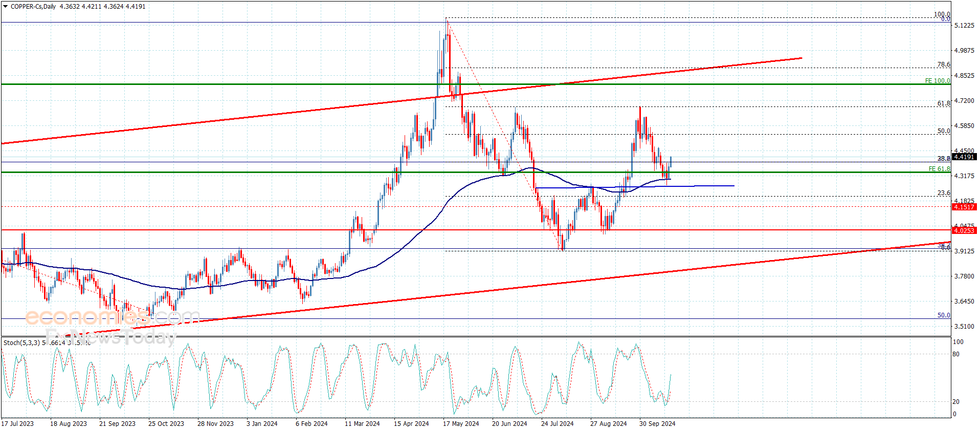Click the 3.5100 price axis label

click(964, 327)
